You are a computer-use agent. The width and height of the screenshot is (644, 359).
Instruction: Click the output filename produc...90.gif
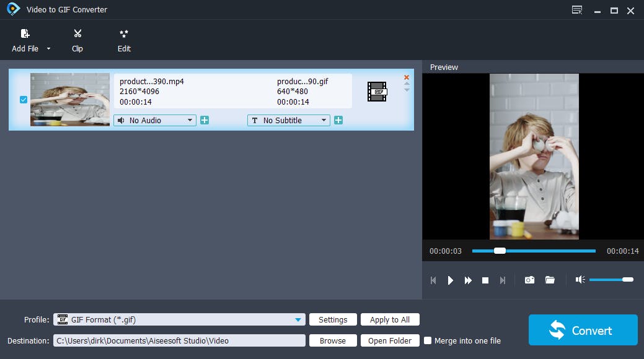point(302,81)
